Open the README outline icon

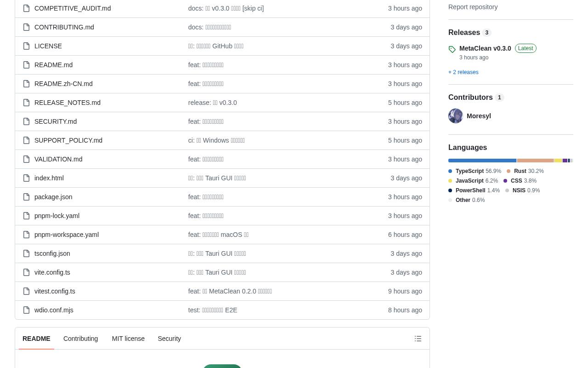click(418, 339)
